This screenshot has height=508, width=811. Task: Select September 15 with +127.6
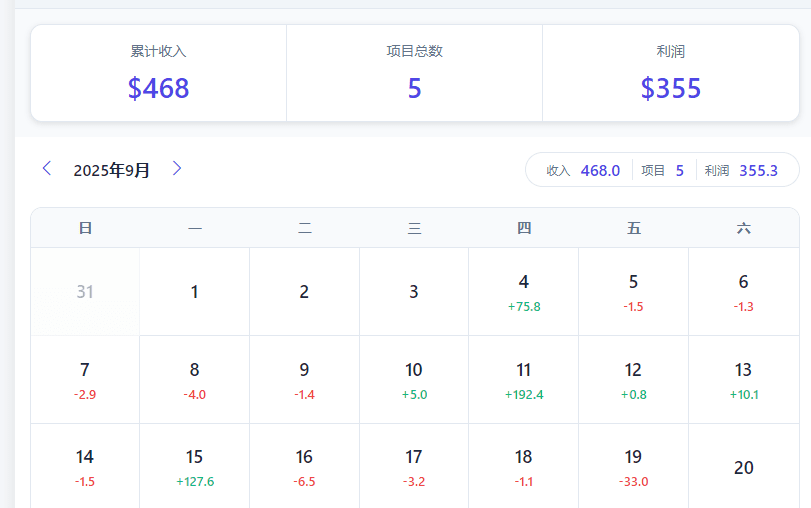[195, 467]
